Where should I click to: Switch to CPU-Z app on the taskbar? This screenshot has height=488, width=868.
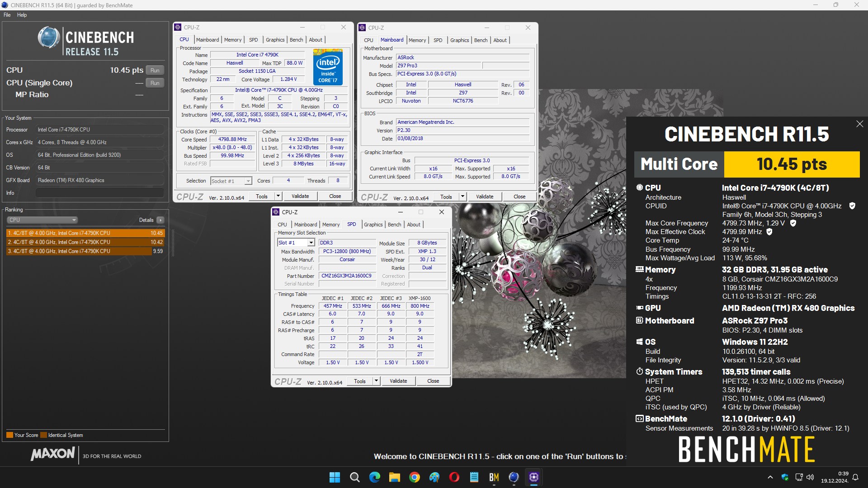534,477
